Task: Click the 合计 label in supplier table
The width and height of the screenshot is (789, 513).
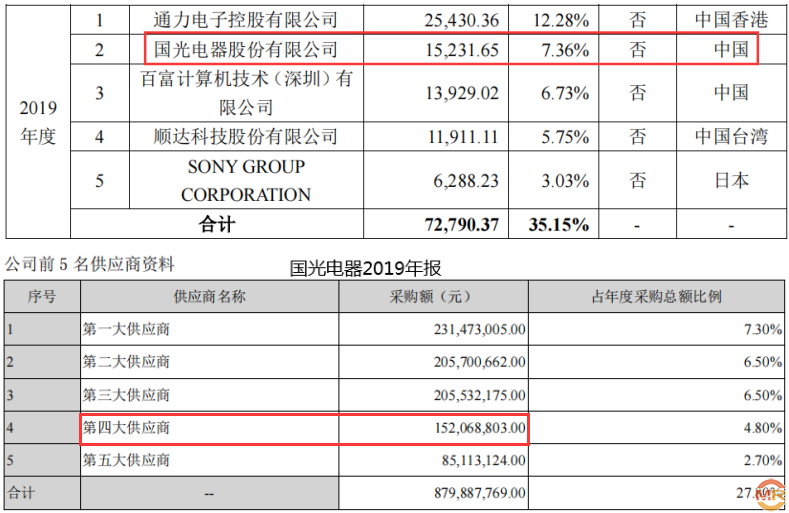Action: 21,492
